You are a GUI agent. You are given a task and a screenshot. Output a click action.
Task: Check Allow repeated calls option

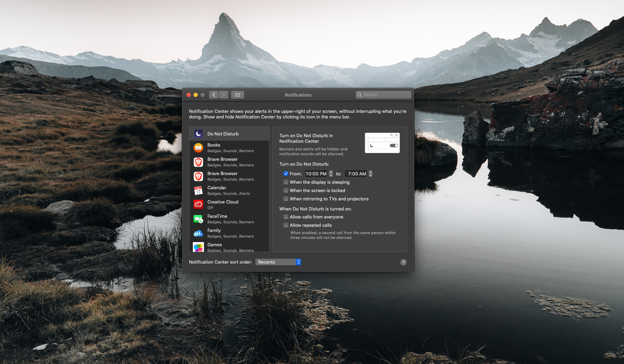click(x=286, y=225)
